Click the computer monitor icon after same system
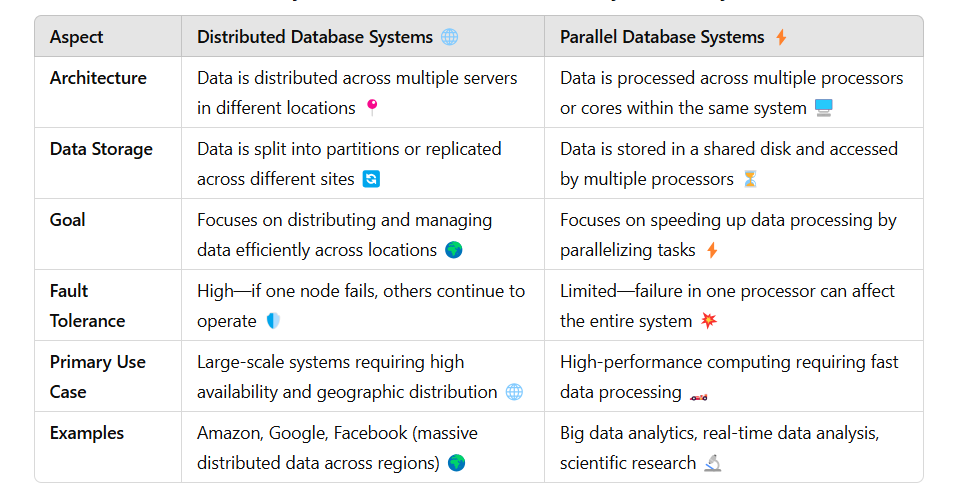This screenshot has width=958, height=502. pos(824,108)
